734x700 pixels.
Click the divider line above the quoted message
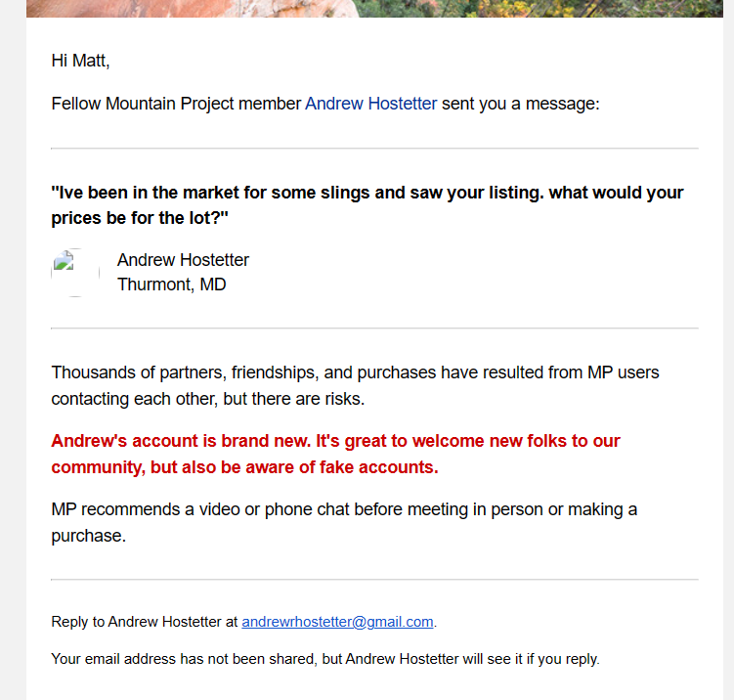coord(374,149)
